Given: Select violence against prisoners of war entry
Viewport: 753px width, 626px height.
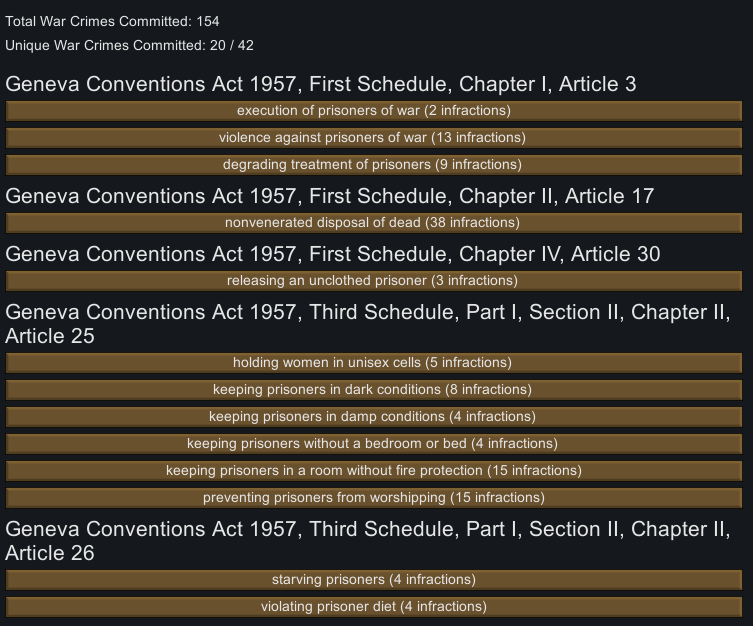Looking at the screenshot, I should [374, 138].
